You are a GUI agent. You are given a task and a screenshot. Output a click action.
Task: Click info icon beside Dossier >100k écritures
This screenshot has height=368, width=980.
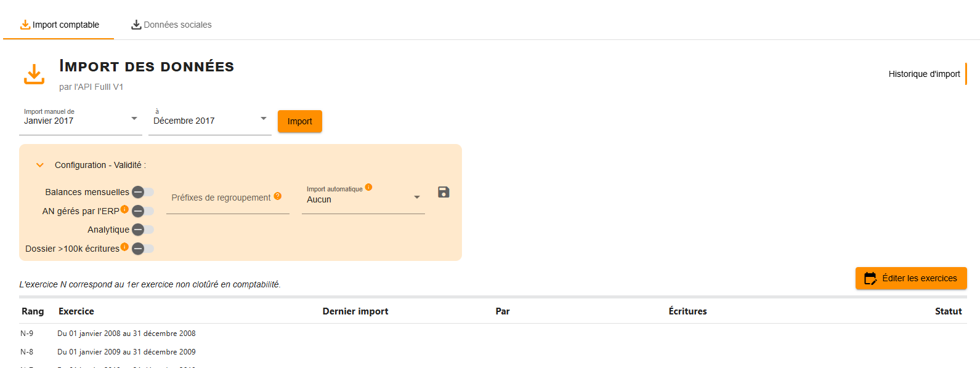(x=124, y=247)
